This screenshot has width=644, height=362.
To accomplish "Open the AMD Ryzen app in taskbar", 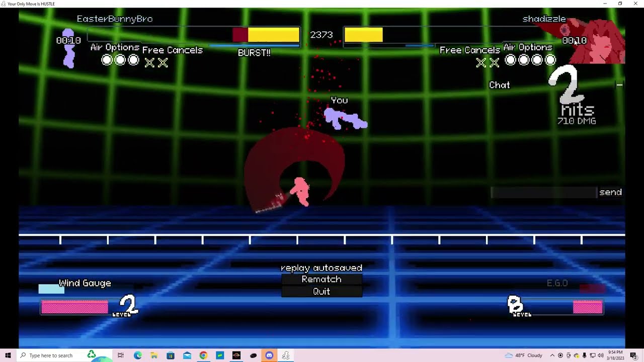I will coord(236,355).
